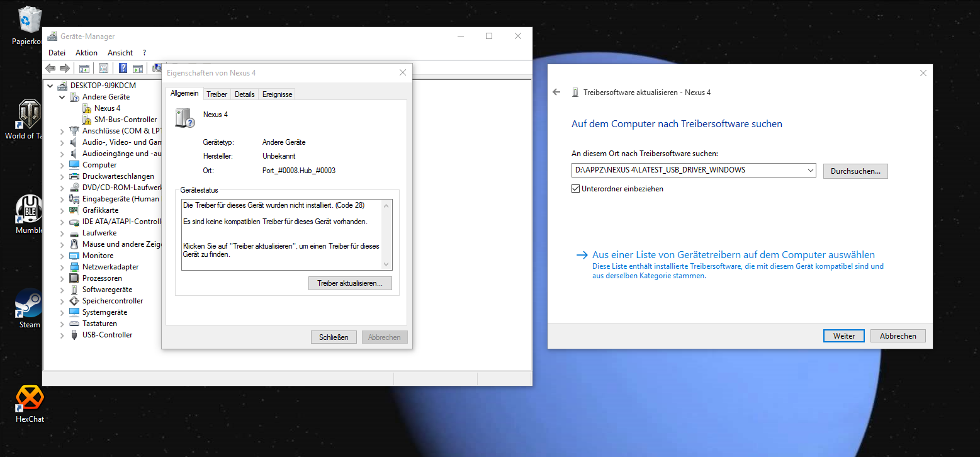This screenshot has height=457, width=980.
Task: Click the heading Auf dem Computer nach Treibersoftware suchen
Action: [677, 124]
